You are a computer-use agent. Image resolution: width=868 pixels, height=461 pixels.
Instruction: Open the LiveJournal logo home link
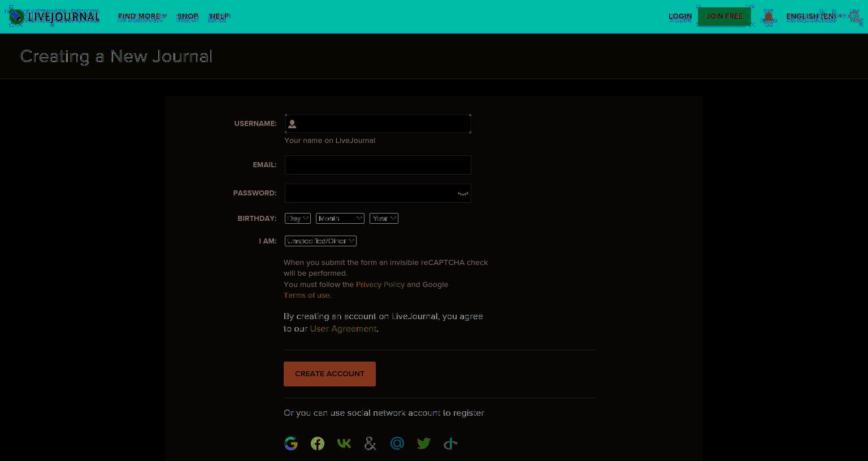[x=54, y=16]
